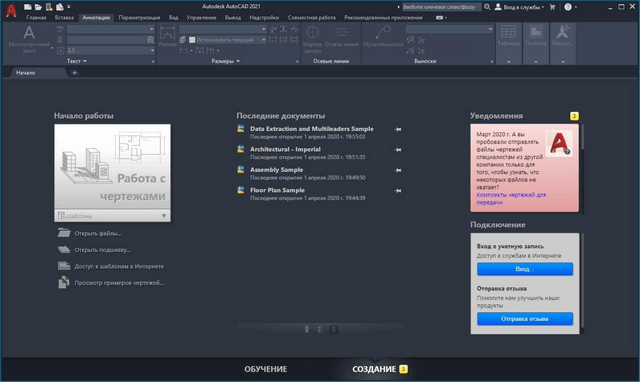Expand the multileader style dropdown
This screenshot has width=640, height=382.
(x=490, y=29)
